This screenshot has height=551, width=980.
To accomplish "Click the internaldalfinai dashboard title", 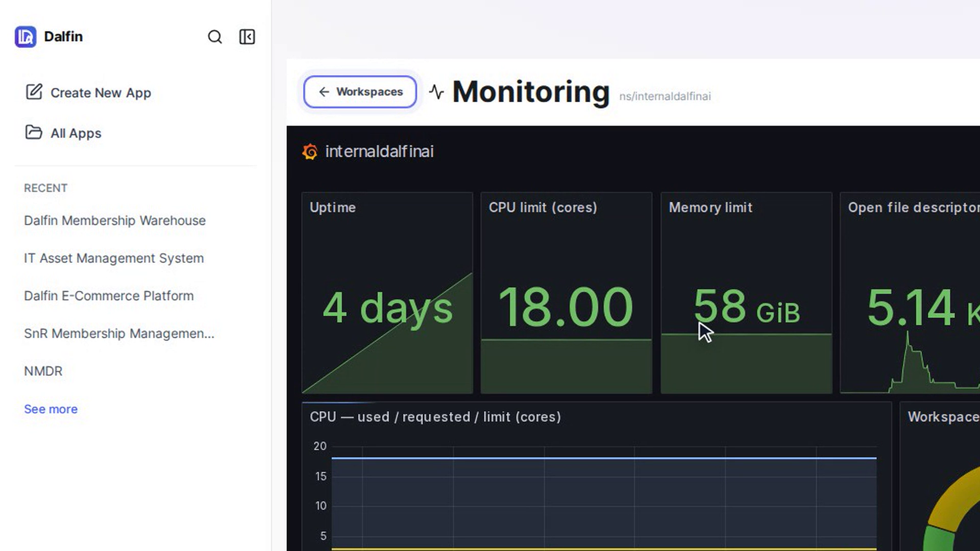I will (379, 152).
